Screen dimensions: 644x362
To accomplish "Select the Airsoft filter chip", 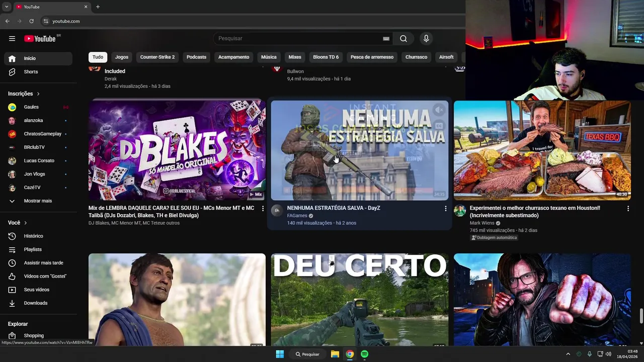I will point(446,57).
